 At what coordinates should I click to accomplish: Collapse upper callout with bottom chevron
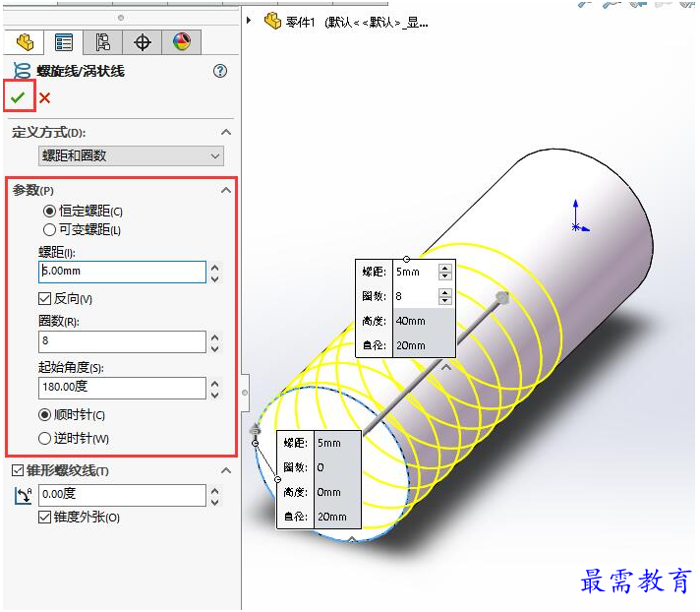(446, 368)
